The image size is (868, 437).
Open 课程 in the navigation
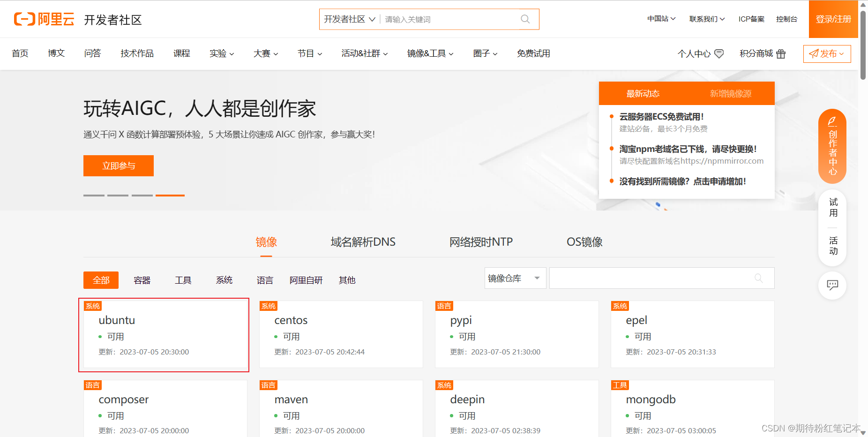tap(182, 53)
